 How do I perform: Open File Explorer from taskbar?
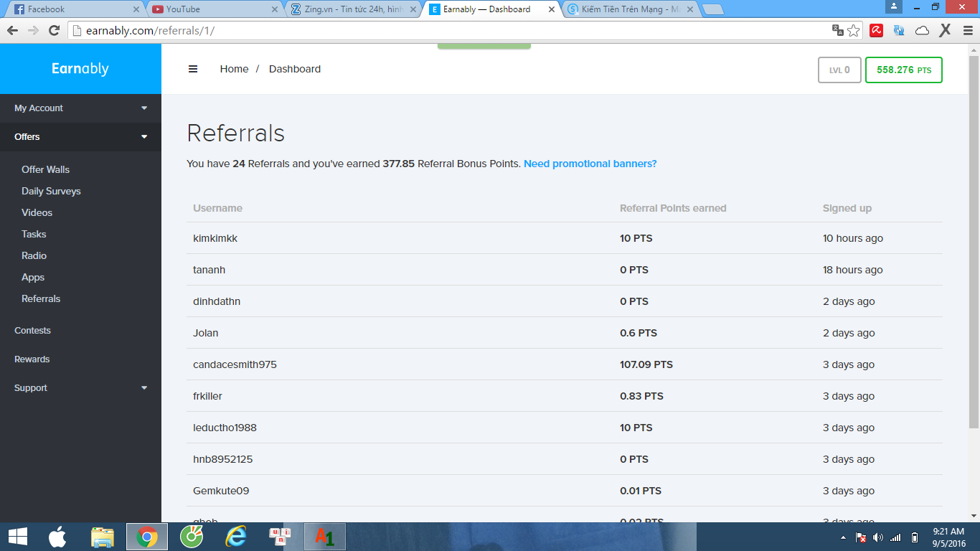point(103,537)
